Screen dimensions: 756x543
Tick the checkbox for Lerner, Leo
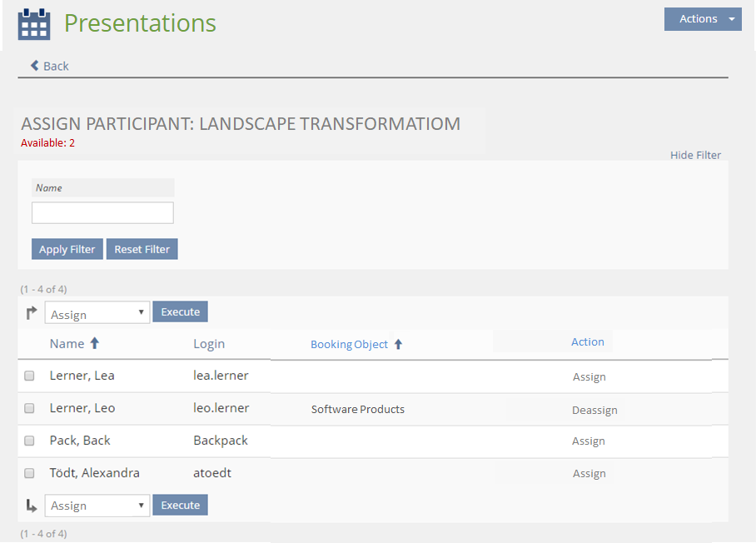point(29,408)
